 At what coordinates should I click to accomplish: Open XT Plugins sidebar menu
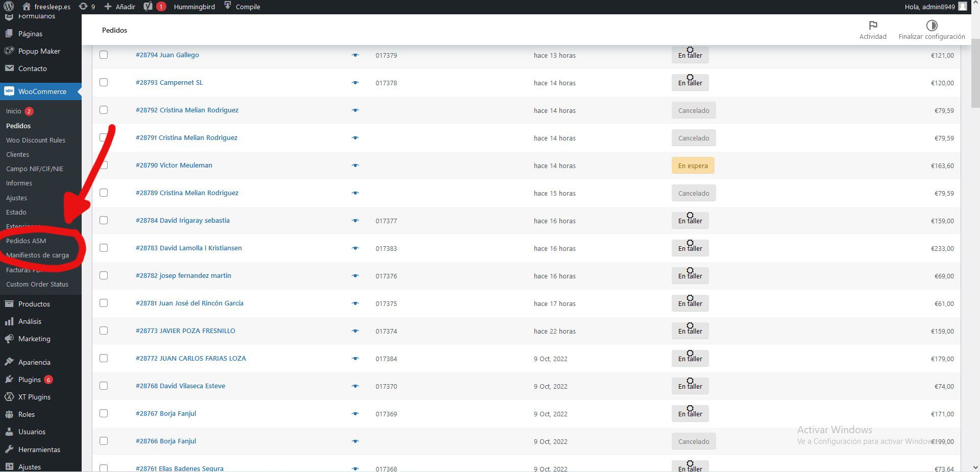[x=41, y=397]
